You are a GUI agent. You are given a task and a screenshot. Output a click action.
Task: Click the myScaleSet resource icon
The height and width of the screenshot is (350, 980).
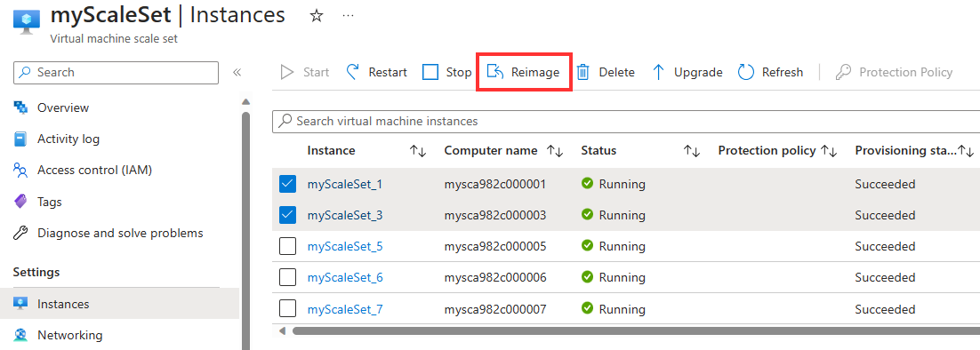point(27,21)
